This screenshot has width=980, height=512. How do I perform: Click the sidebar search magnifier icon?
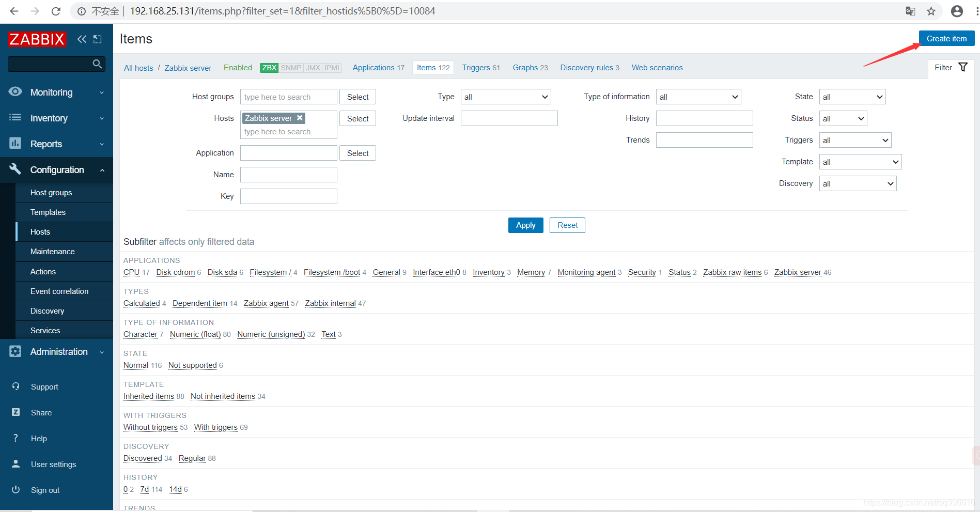[x=97, y=64]
